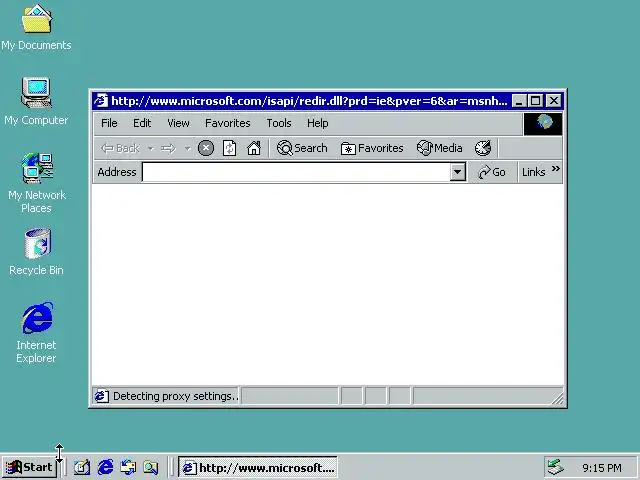The width and height of the screenshot is (640, 480).
Task: Launch Internet Explorer from quick launch
Action: tap(105, 467)
